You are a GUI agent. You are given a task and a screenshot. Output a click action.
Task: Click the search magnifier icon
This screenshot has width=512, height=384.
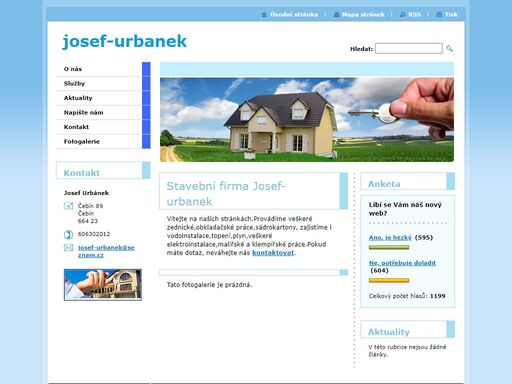[x=449, y=49]
